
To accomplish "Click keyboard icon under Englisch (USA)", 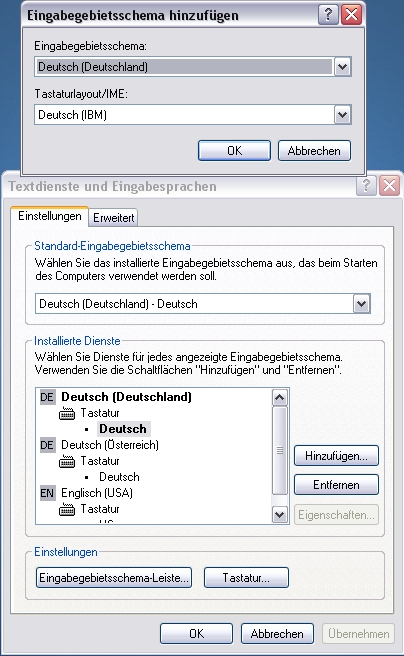I will 67,510.
